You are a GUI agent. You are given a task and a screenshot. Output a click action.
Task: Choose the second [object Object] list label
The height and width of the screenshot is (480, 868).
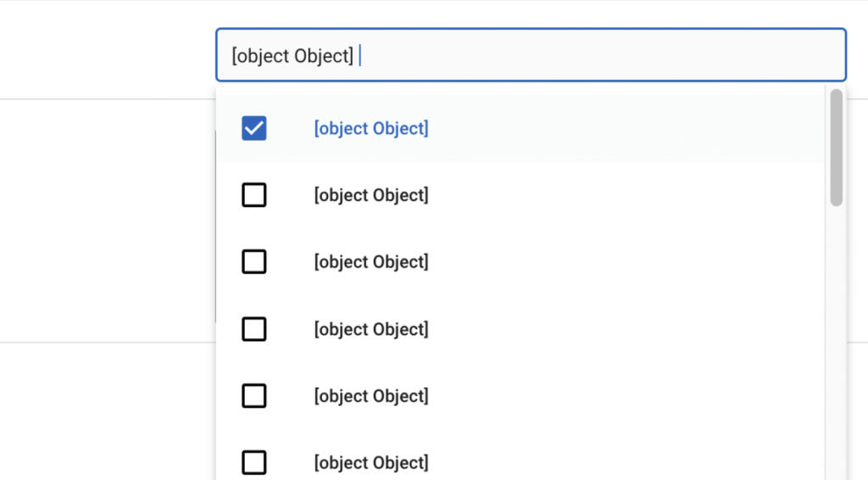coord(371,196)
